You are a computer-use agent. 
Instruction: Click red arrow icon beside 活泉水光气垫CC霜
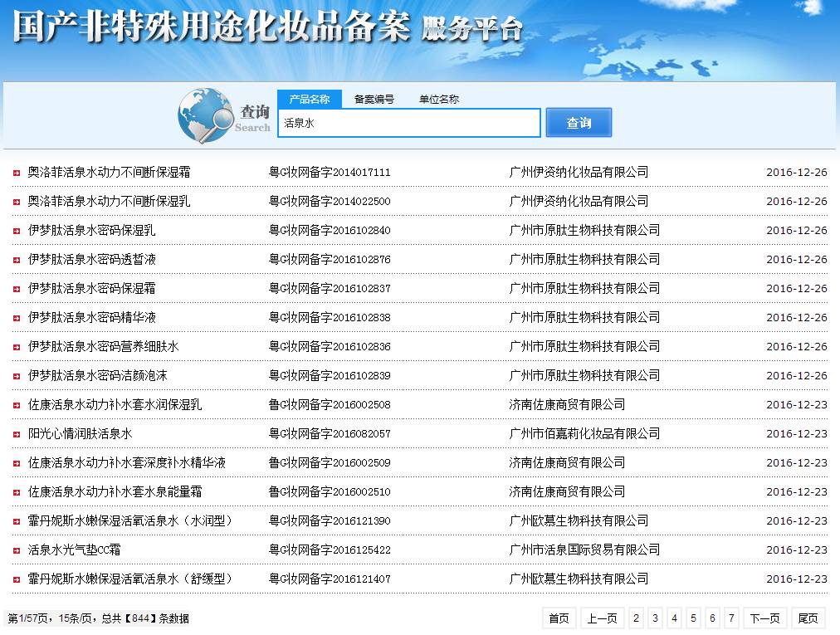pyautogui.click(x=17, y=551)
